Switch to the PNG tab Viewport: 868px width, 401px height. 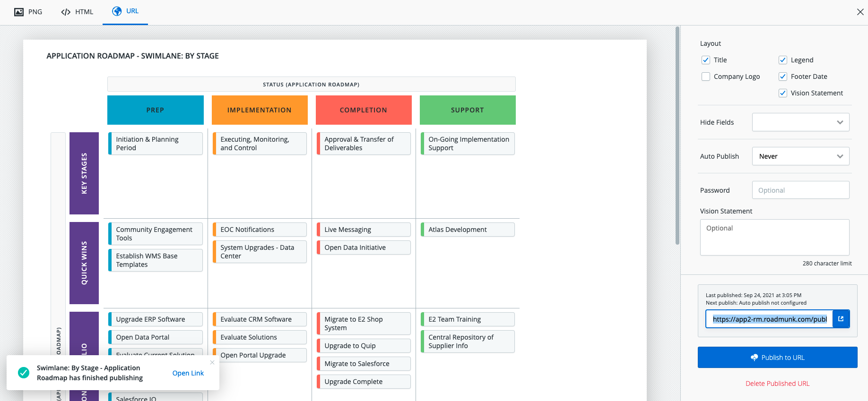coord(28,12)
